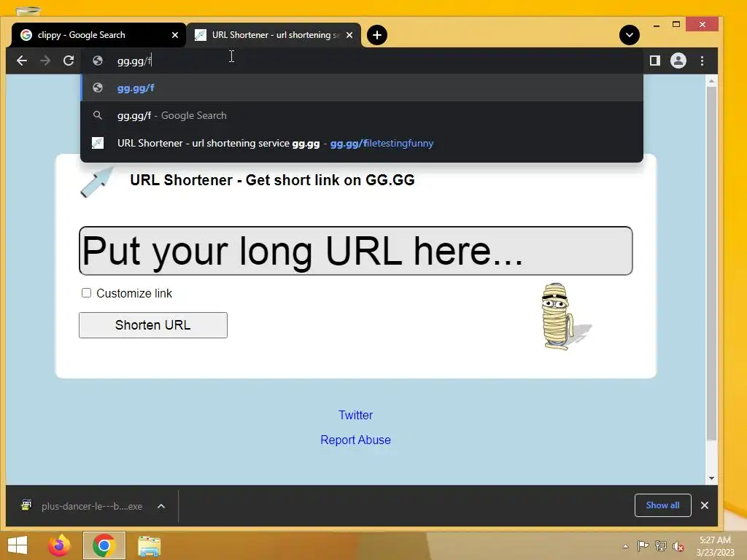Expand the download item options chevron
The image size is (747, 560).
pos(161,506)
